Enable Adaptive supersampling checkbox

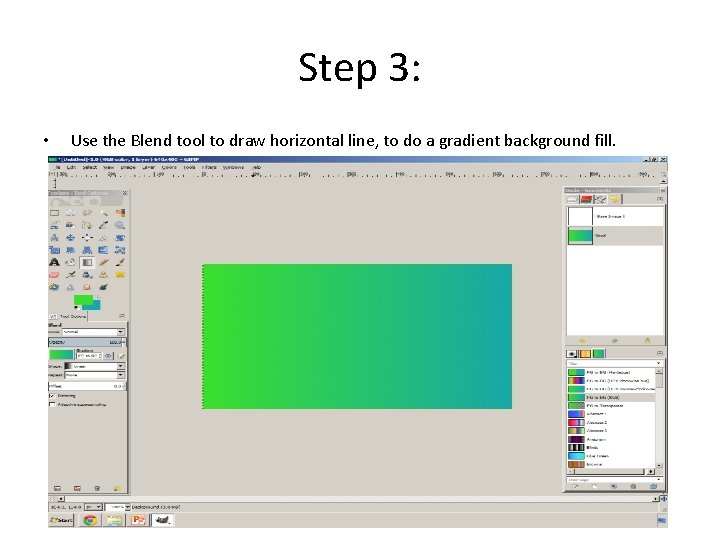click(52, 405)
